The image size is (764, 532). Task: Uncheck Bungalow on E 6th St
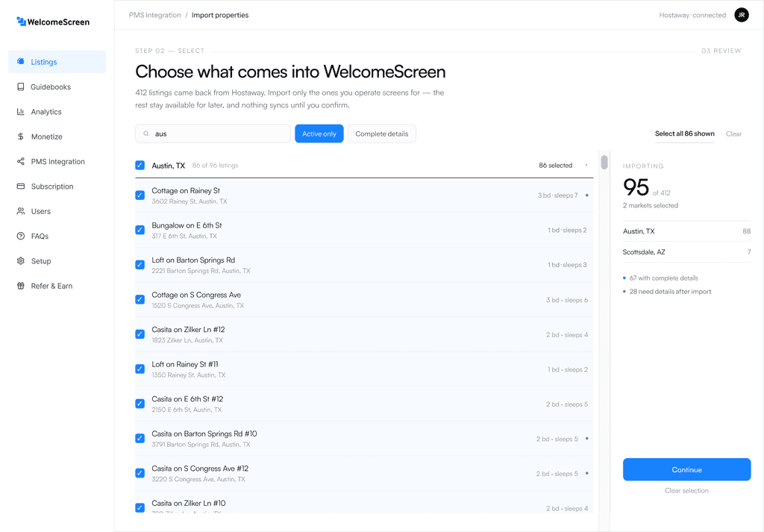pyautogui.click(x=140, y=230)
